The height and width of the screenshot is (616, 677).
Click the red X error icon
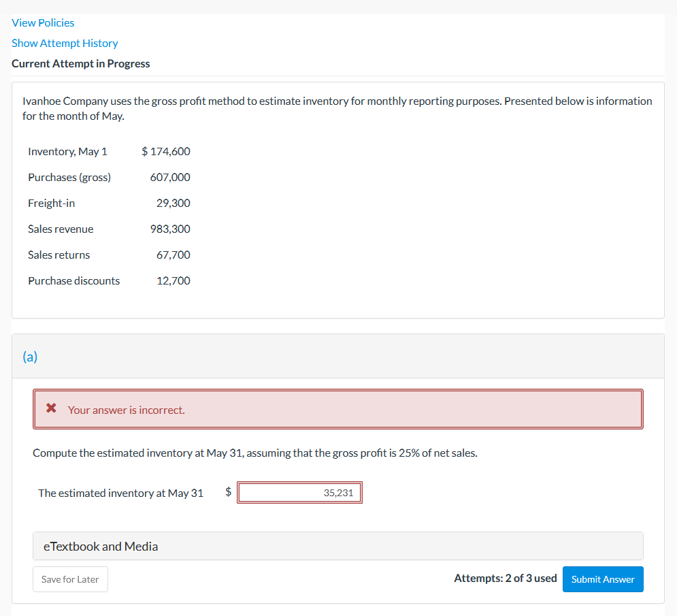click(x=50, y=408)
